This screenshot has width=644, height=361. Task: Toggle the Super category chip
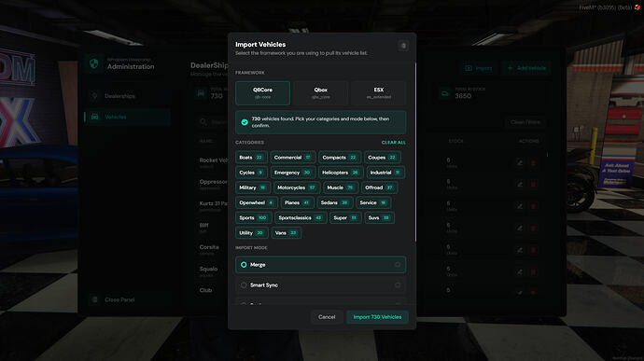pos(345,217)
